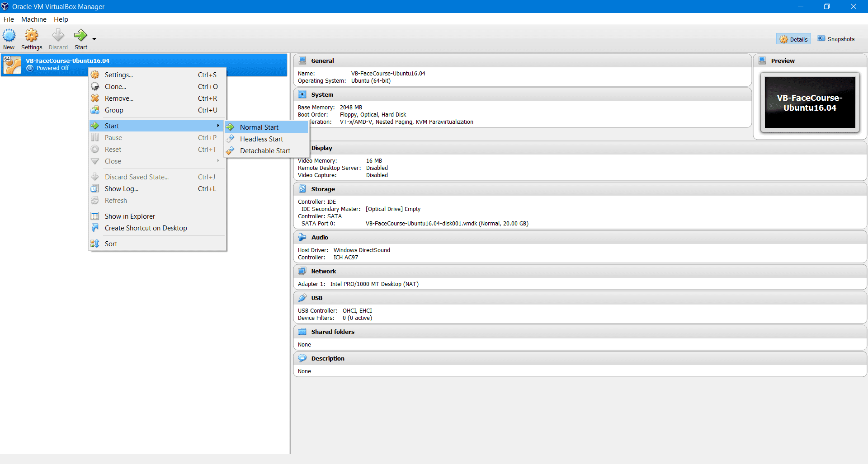Choose Group in the context menu
The height and width of the screenshot is (464, 868).
tap(157, 110)
